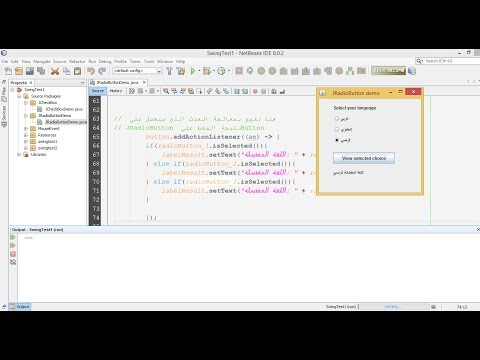Open the Refactor menu

[x=77, y=62]
